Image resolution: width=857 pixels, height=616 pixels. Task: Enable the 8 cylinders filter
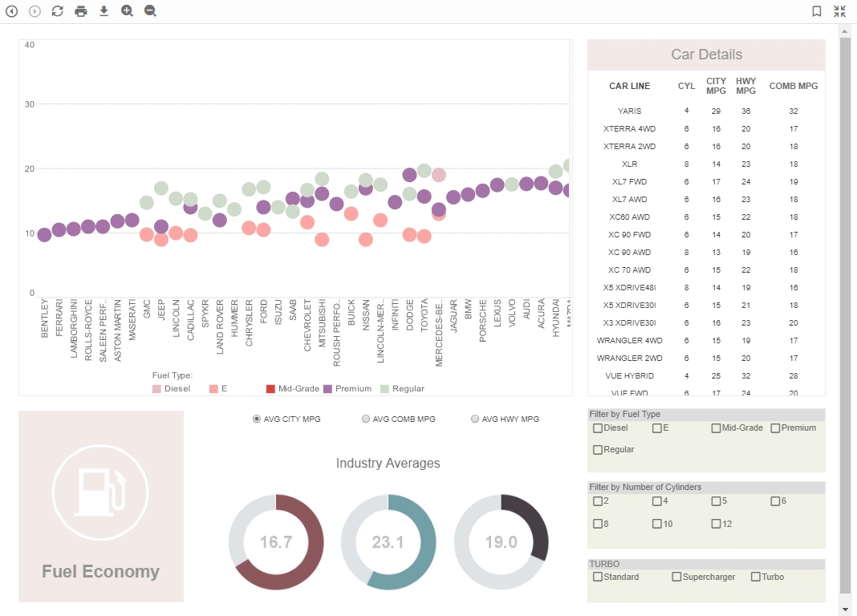pyautogui.click(x=597, y=524)
